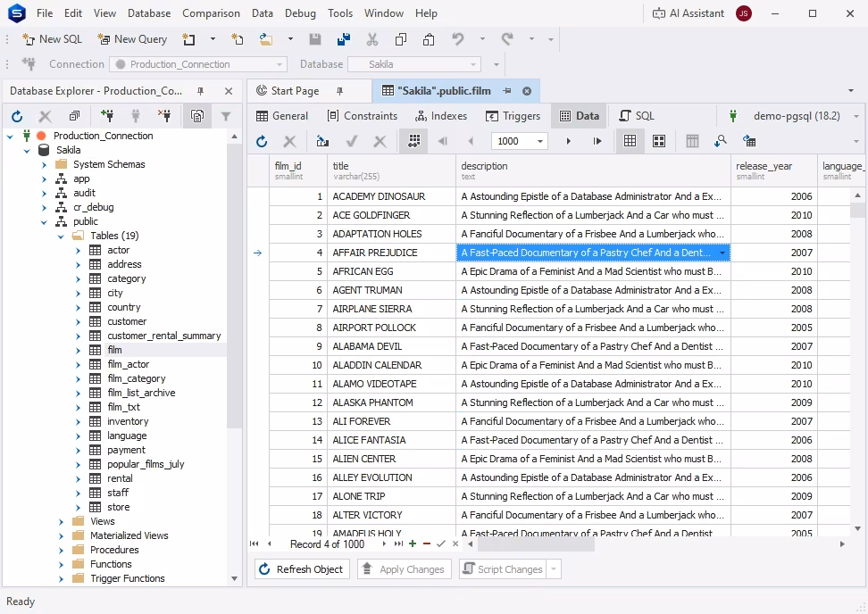Click the New Query toolbar button
This screenshot has height=614, width=868.
pos(132,39)
